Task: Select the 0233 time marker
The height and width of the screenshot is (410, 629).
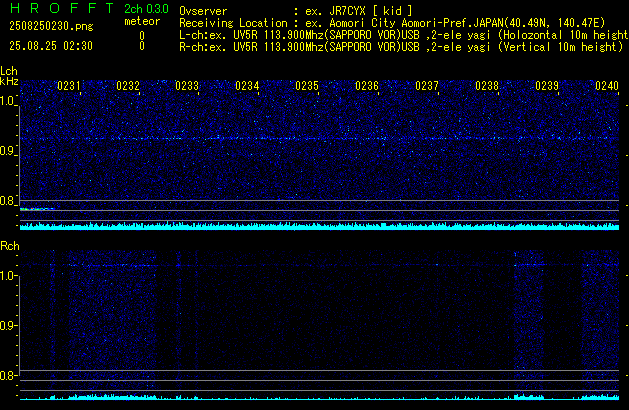Action: [x=187, y=86]
